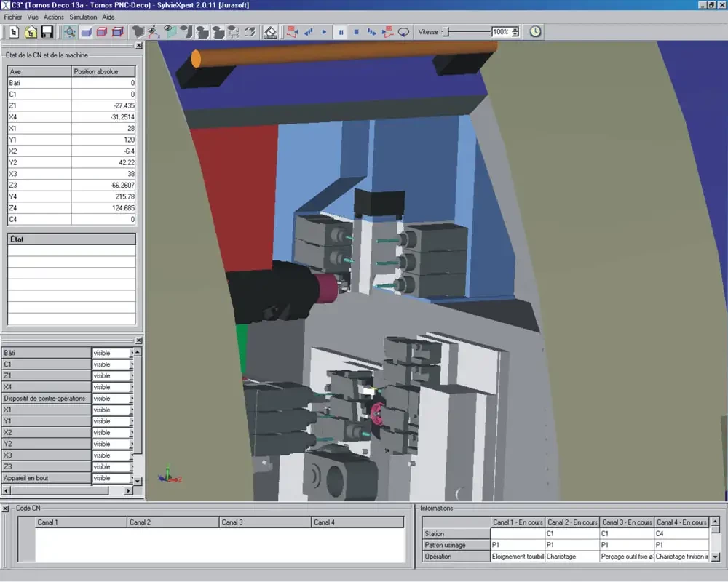The height and width of the screenshot is (582, 728).
Task: Click the Position absolue column header
Action: pos(104,71)
